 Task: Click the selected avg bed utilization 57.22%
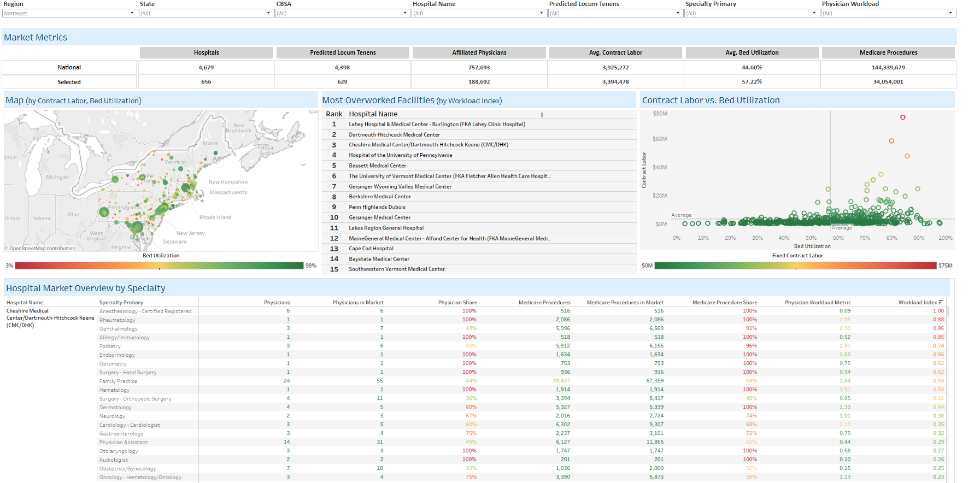[x=752, y=82]
